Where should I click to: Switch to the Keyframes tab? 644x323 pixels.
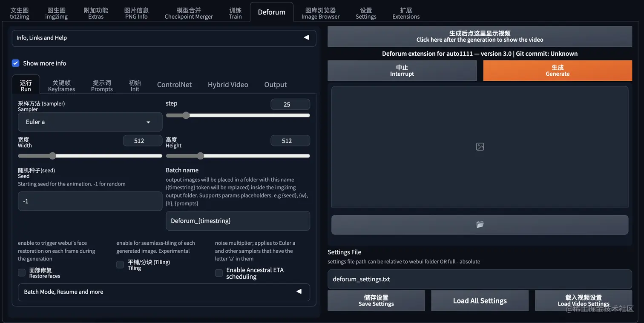pyautogui.click(x=61, y=84)
